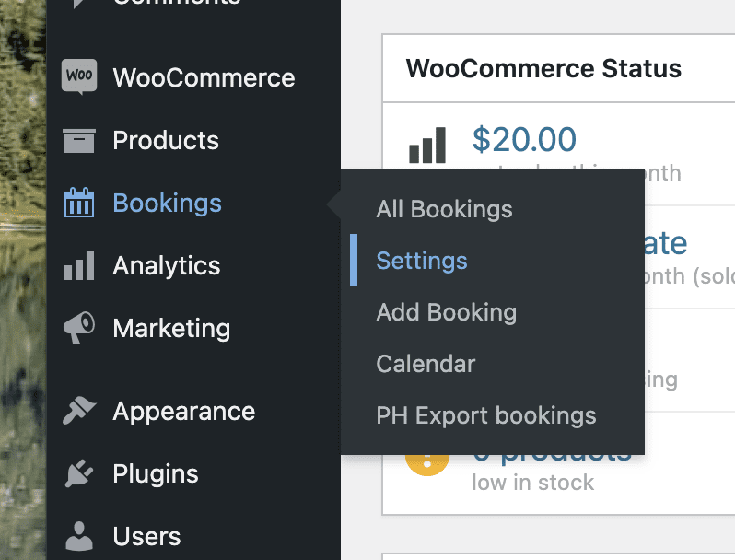This screenshot has height=560, width=735.
Task: Click the Analytics bar chart icon
Action: click(x=79, y=266)
